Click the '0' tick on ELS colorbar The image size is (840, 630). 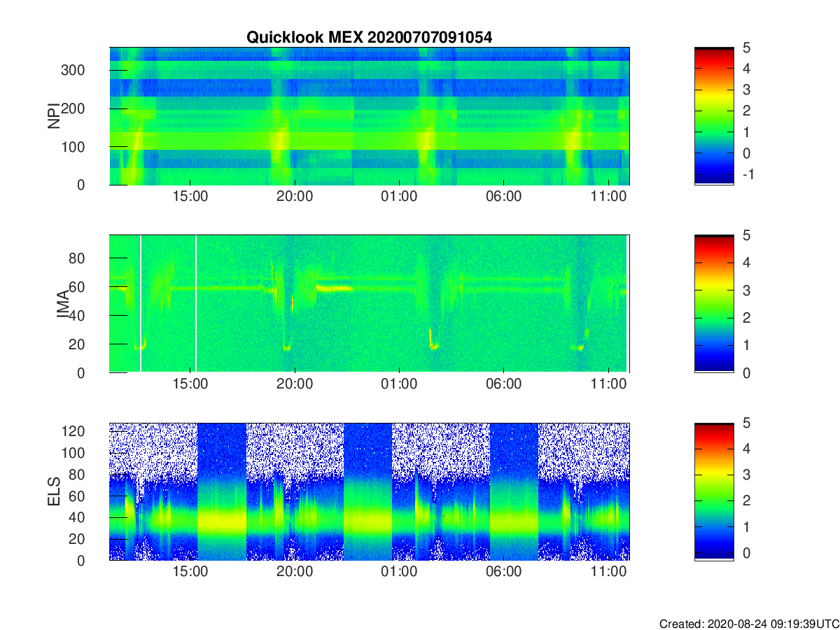(x=746, y=553)
